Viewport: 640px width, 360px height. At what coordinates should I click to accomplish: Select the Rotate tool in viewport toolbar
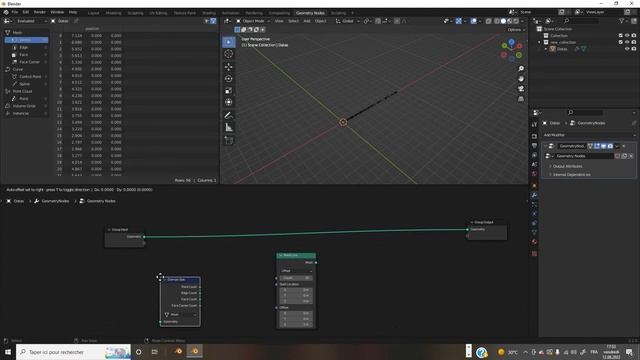(x=229, y=78)
